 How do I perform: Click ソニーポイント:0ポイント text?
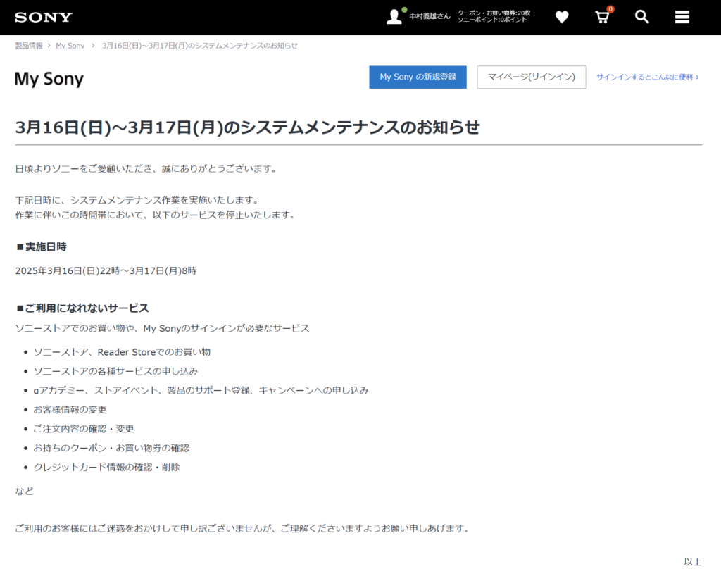point(492,20)
